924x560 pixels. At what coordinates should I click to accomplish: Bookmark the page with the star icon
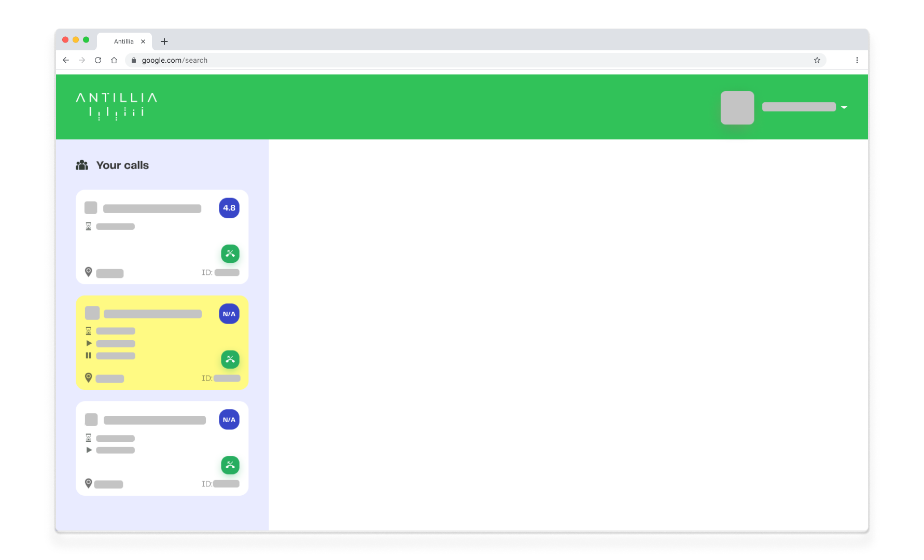point(817,60)
